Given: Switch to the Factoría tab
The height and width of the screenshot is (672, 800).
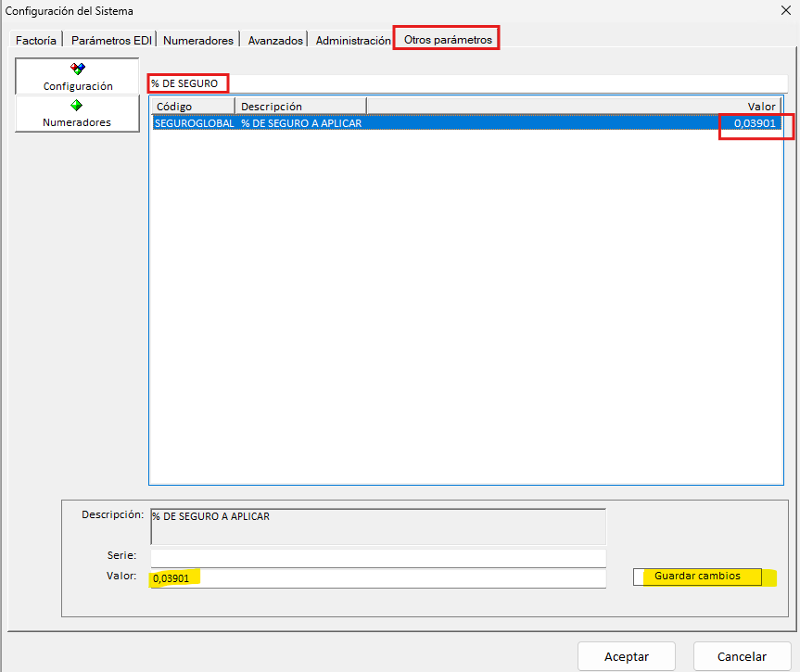Looking at the screenshot, I should pos(36,40).
